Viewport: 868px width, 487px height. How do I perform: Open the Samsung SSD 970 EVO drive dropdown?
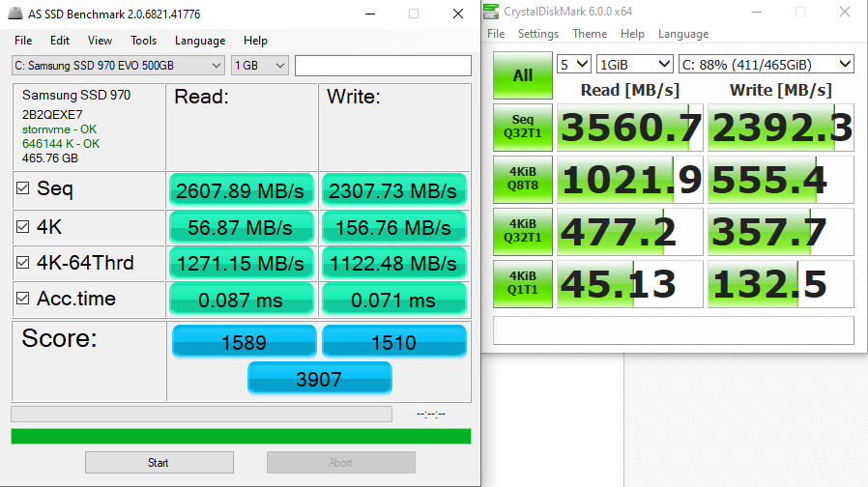(x=117, y=65)
